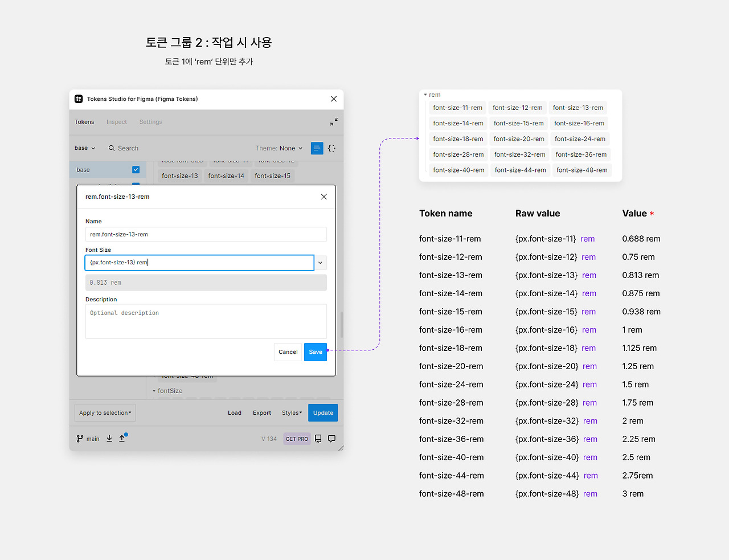Switch to the Settings tab
Viewport: 729px width, 560px height.
coord(151,122)
